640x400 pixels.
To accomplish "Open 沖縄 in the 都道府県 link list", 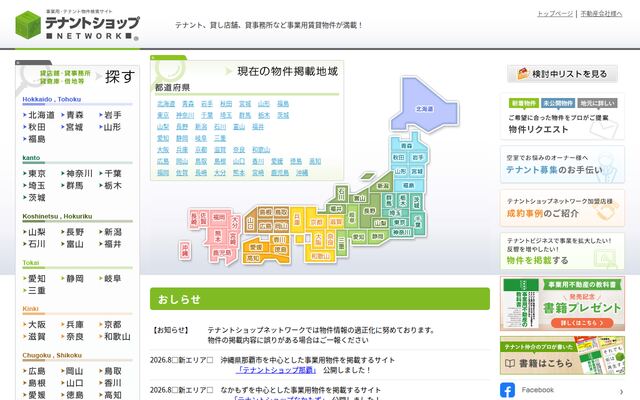I will click(x=302, y=173).
